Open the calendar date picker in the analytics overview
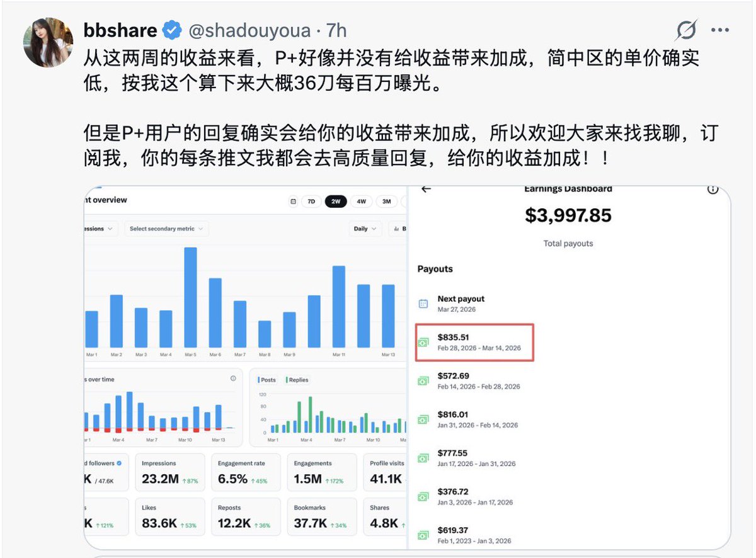756x558 pixels. click(x=294, y=202)
